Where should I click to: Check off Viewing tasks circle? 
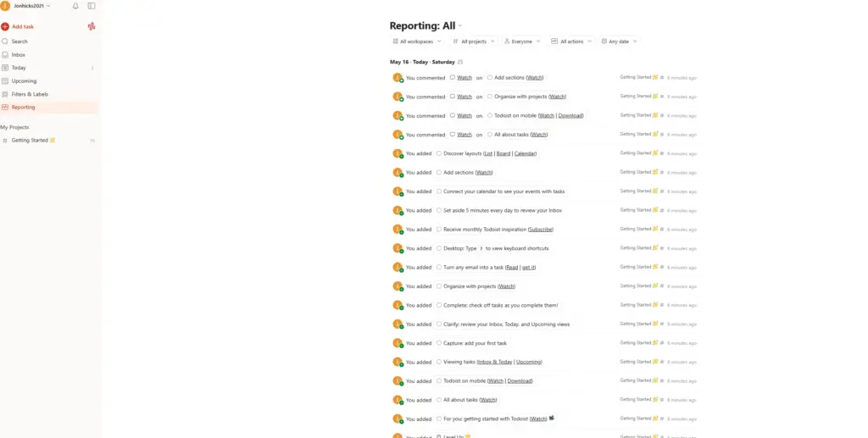point(439,363)
